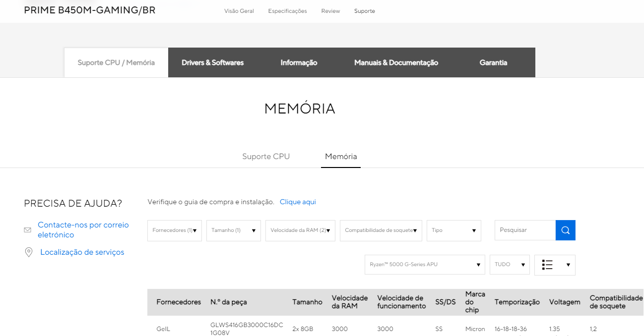Click the N.º da peça column header
Viewport: 644px width, 336px height.
tap(228, 302)
